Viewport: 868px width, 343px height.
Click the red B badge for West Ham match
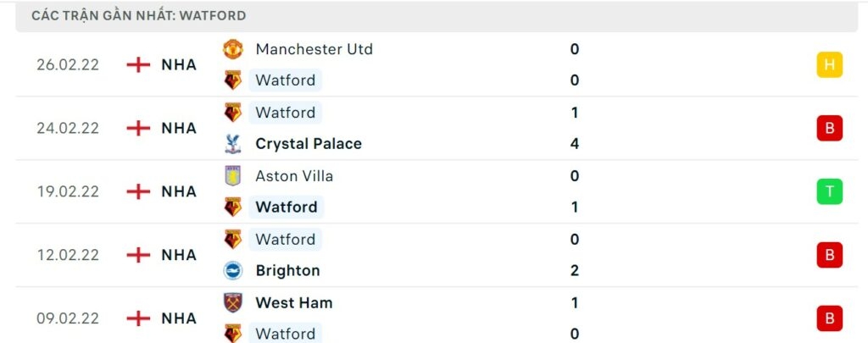point(829,318)
